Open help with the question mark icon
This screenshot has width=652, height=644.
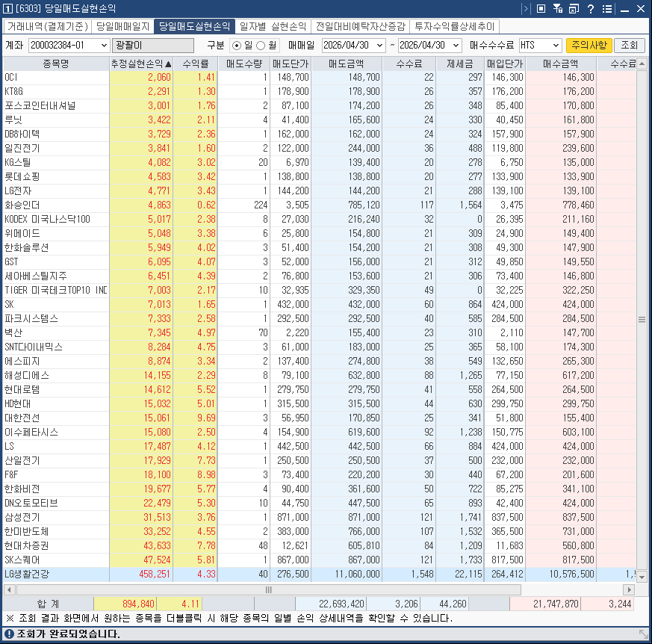[x=591, y=8]
